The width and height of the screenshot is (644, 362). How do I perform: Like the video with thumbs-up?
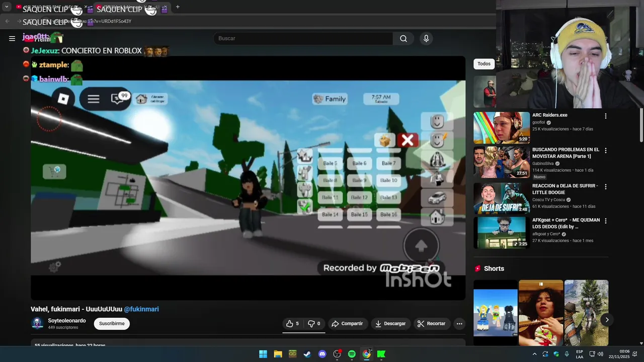pos(293,324)
